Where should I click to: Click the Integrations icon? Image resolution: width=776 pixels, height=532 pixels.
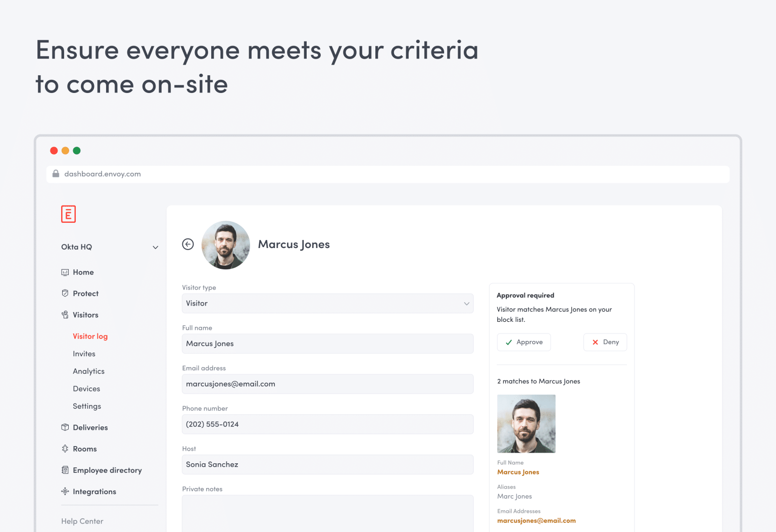coord(65,491)
